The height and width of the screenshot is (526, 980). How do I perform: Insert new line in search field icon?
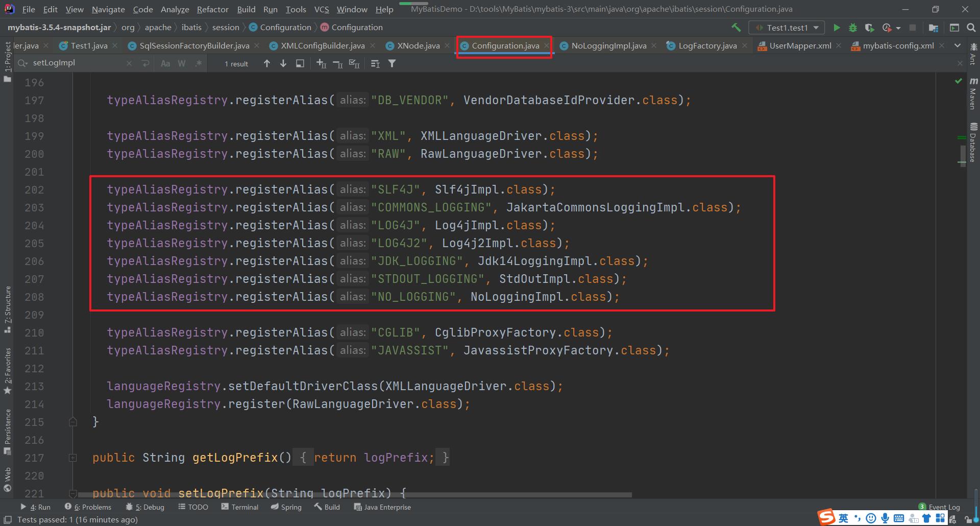coord(145,63)
